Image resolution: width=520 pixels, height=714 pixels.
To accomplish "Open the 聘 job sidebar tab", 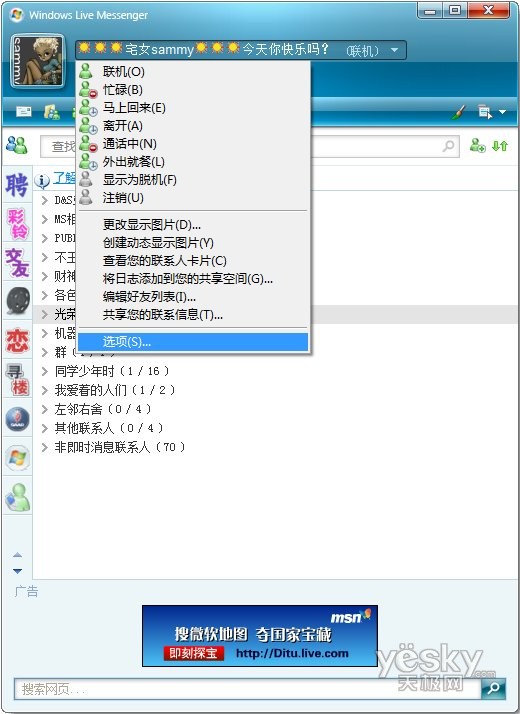I will click(17, 184).
